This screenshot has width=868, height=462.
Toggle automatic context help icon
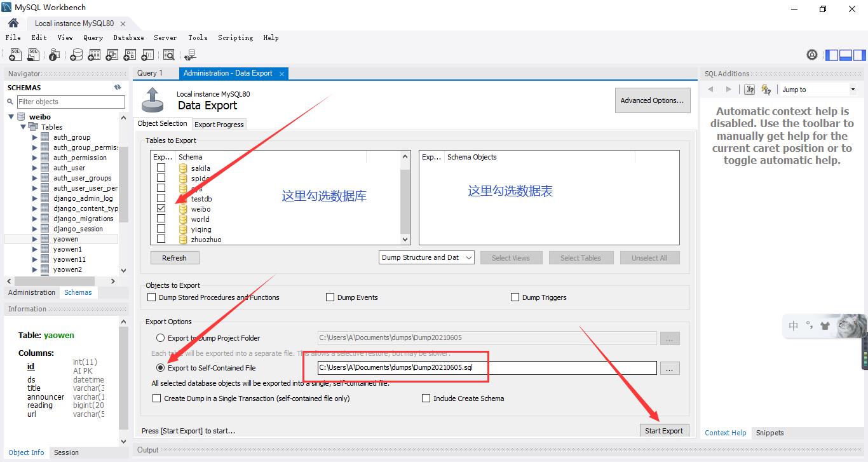766,90
